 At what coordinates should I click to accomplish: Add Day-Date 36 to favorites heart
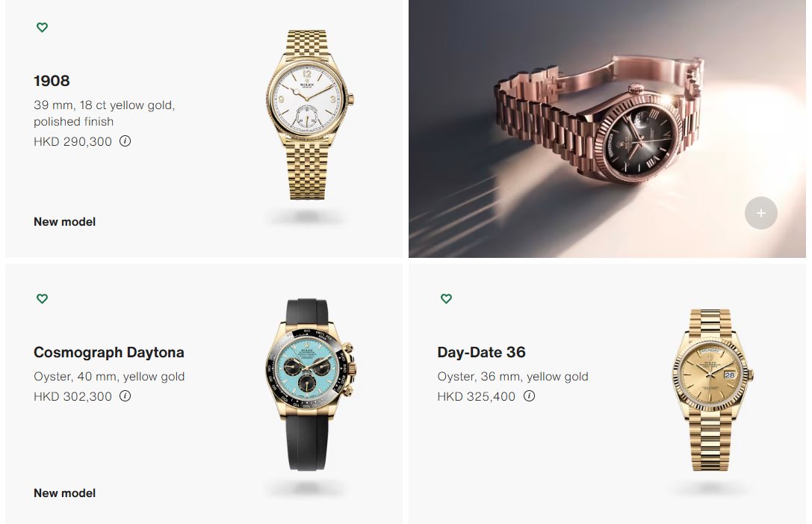[x=447, y=298]
